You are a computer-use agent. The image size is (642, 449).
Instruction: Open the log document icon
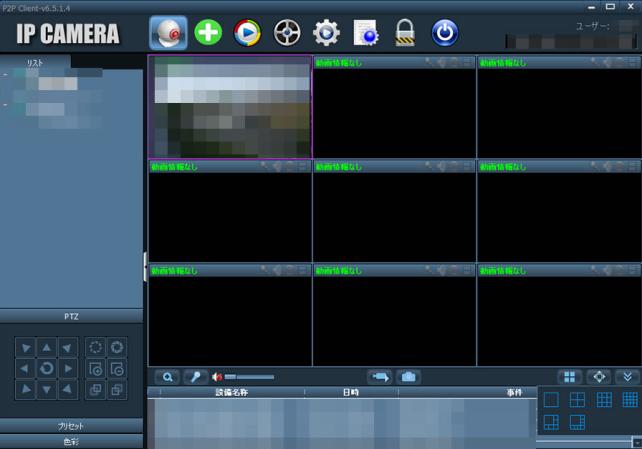366,33
